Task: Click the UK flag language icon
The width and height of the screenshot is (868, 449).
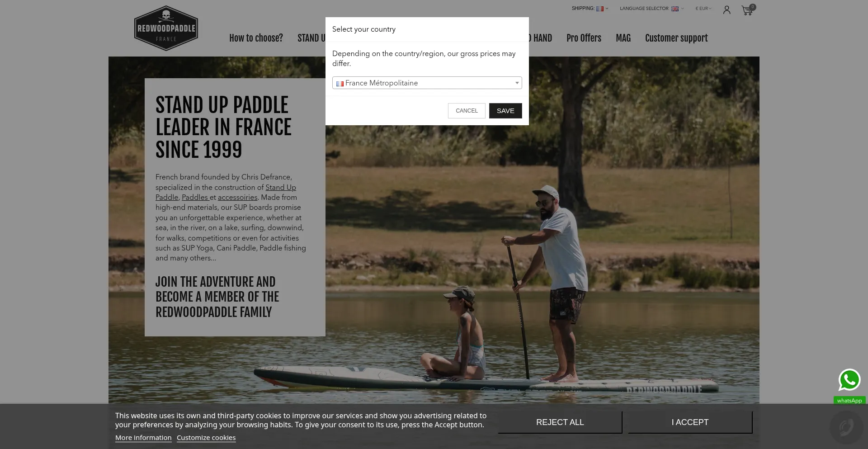Action: (x=675, y=9)
